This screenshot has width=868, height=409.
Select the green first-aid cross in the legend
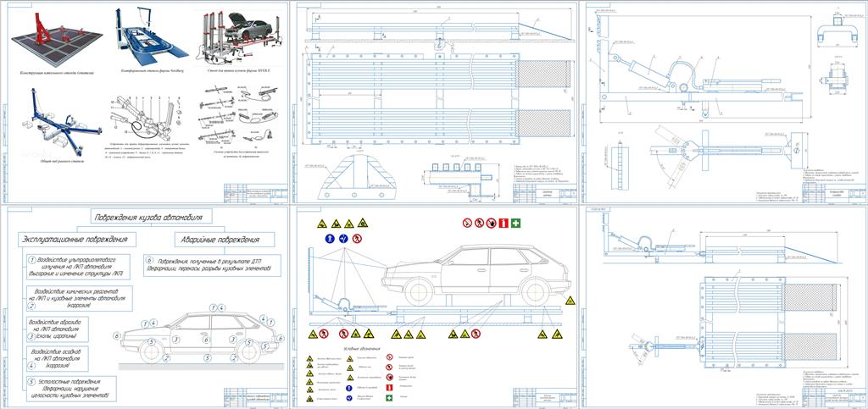(389, 397)
